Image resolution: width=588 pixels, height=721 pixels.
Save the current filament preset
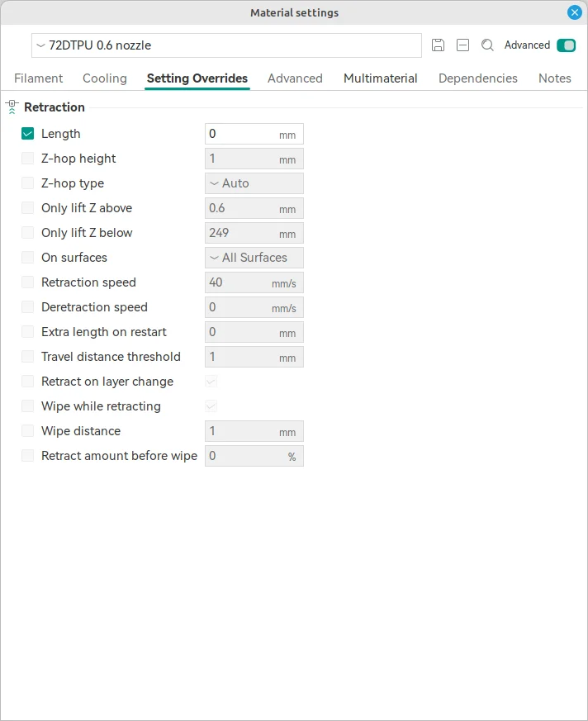tap(439, 45)
